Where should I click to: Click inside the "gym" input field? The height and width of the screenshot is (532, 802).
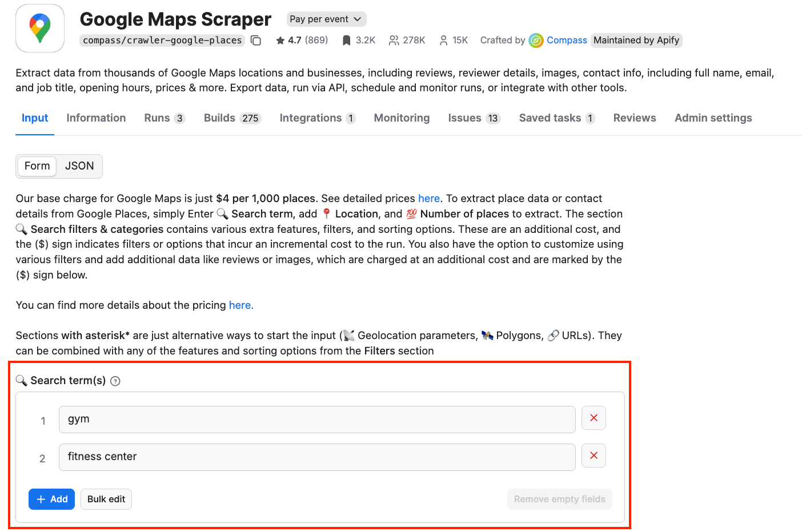tap(316, 418)
